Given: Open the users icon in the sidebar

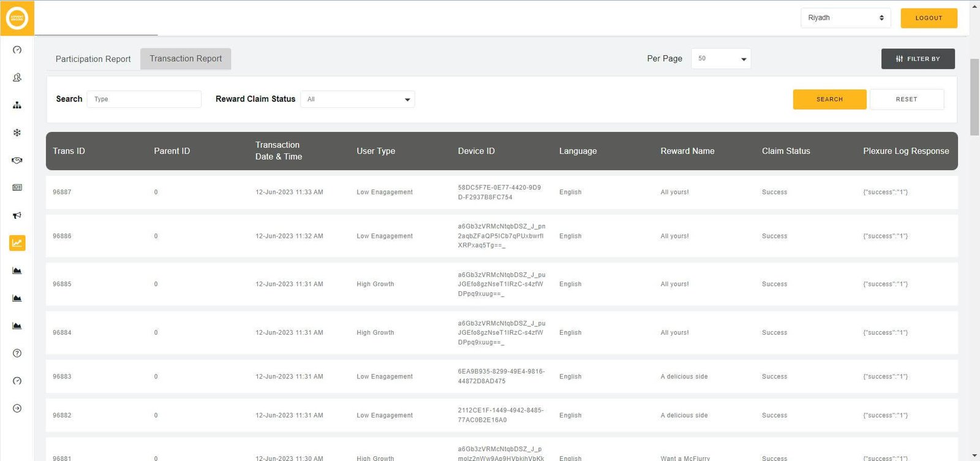Looking at the screenshot, I should 17,77.
